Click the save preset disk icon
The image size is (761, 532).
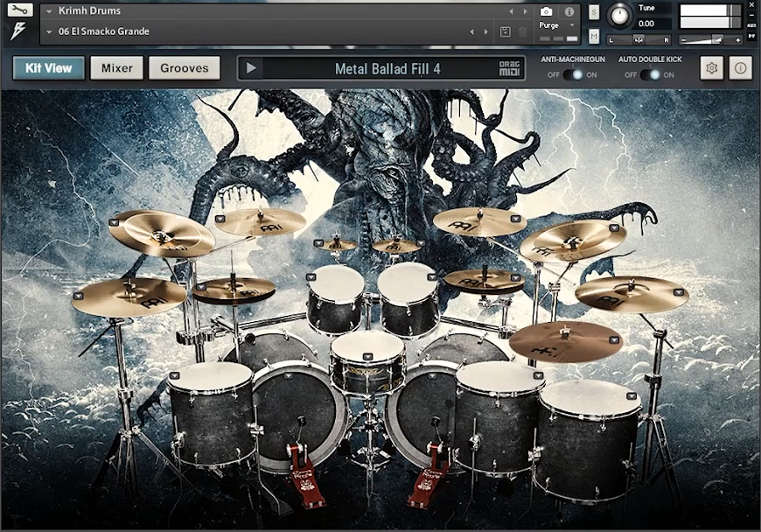tap(506, 31)
